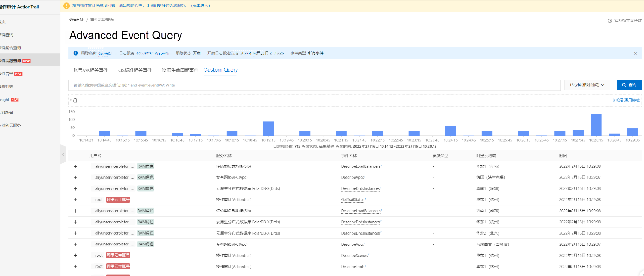Expand the Shenzhen DescribeDrdsInstances row
Screen dimensions: 644x276
(75, 189)
